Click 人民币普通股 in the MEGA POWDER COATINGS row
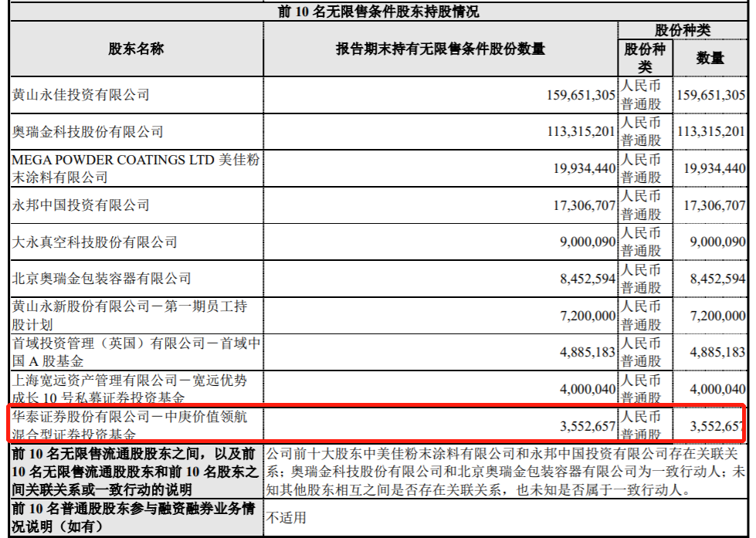This screenshot has width=756, height=538. pyautogui.click(x=641, y=168)
